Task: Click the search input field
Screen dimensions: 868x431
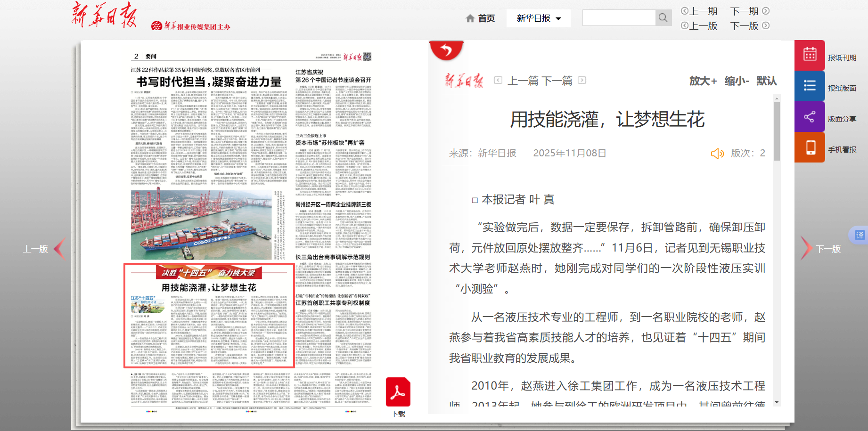Action: pos(619,18)
